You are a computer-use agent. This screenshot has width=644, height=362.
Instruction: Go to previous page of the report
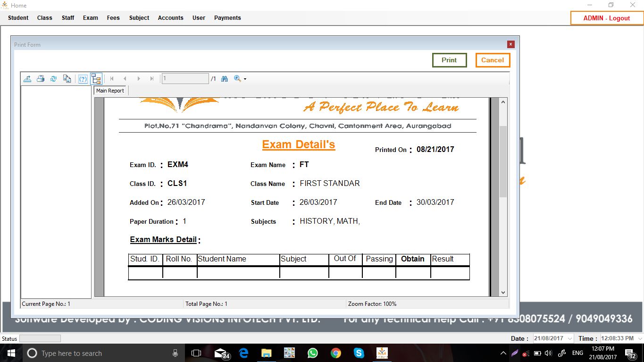125,79
